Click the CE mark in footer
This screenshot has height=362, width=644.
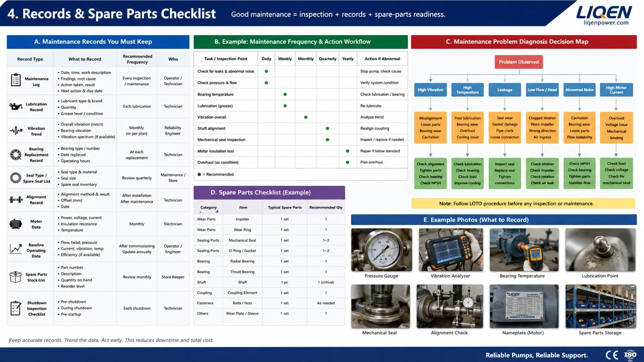pos(612,355)
